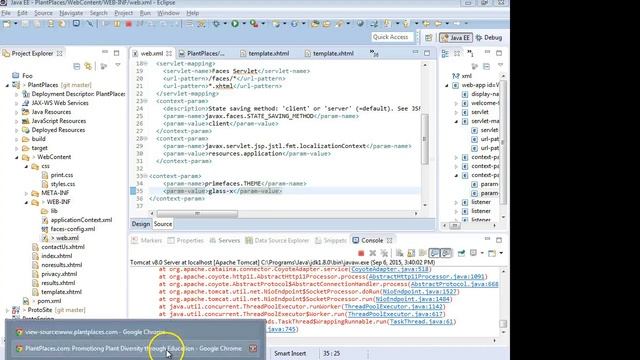Select styles.css file
The height and width of the screenshot is (360, 640).
click(x=62, y=184)
